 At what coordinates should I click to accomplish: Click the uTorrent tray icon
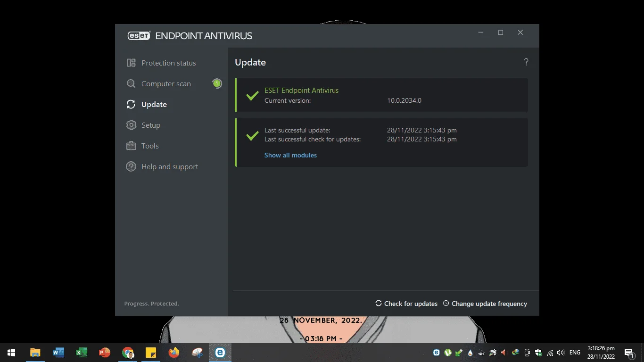pyautogui.click(x=448, y=353)
